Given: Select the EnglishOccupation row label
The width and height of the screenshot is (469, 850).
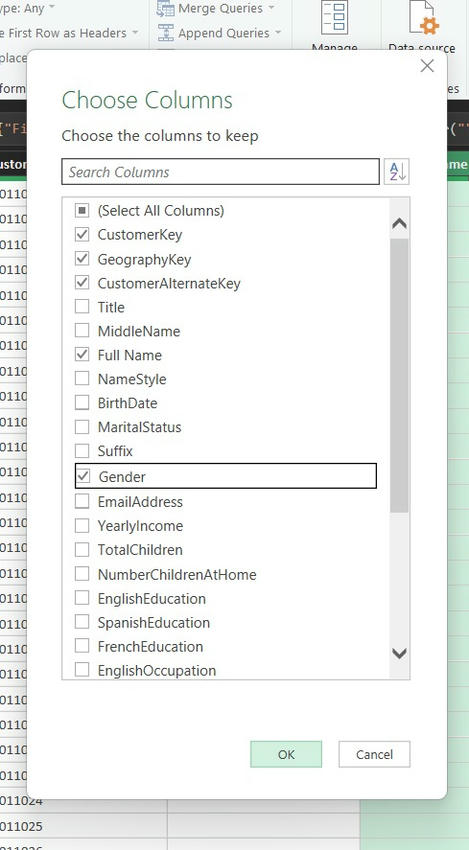Looking at the screenshot, I should pyautogui.click(x=157, y=671).
